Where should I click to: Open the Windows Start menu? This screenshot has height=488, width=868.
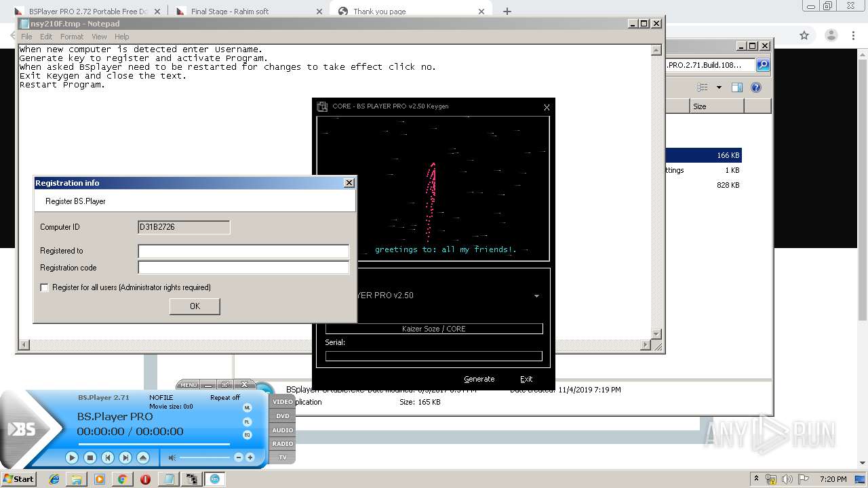pyautogui.click(x=18, y=479)
